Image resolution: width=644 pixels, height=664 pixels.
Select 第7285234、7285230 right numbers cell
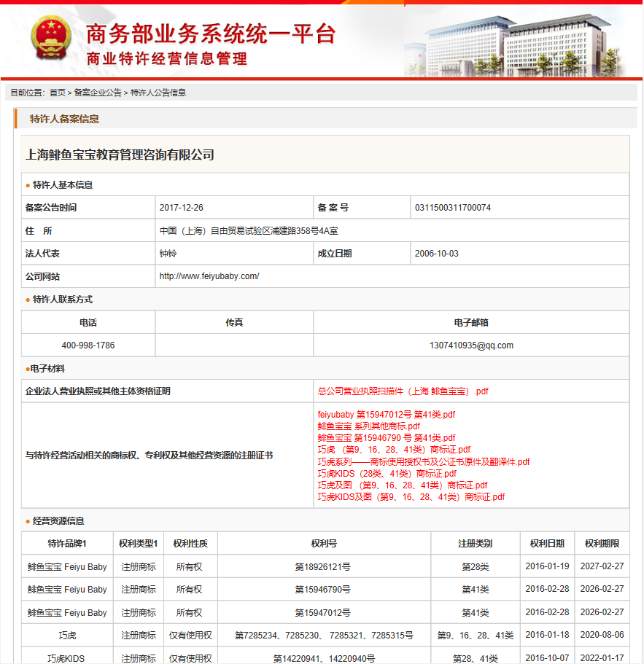[x=324, y=635]
